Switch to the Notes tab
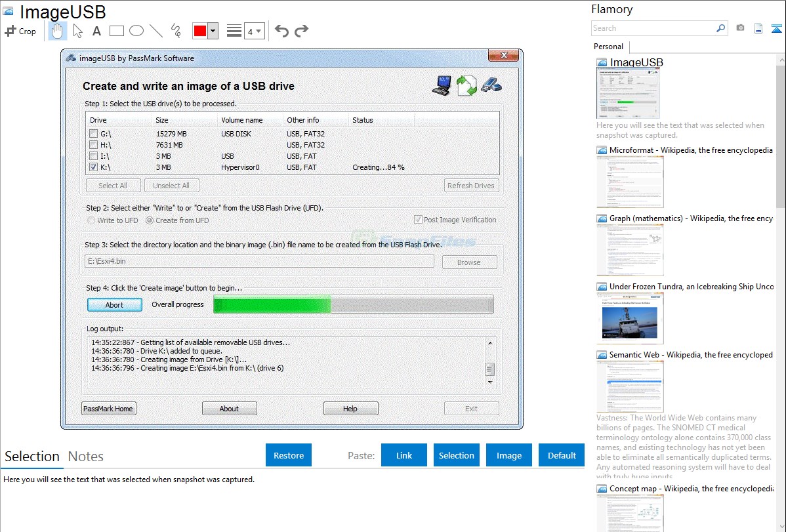The image size is (786, 532). (x=86, y=457)
